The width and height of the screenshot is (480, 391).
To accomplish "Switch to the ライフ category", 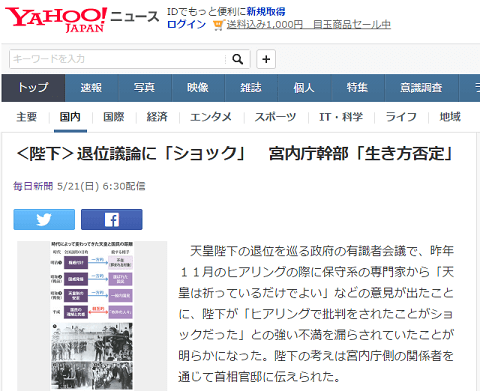I will tap(401, 117).
